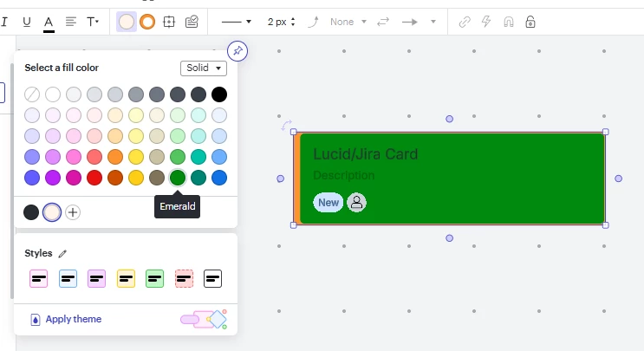Click the panel's vertical scrollbar
This screenshot has height=351, width=644.
[12, 180]
